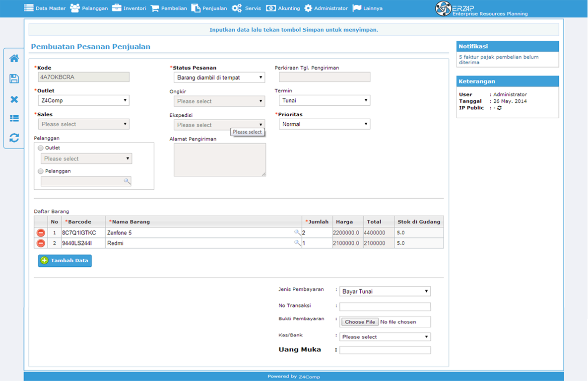Open the Jenis Pembayaran dropdown

(385, 291)
